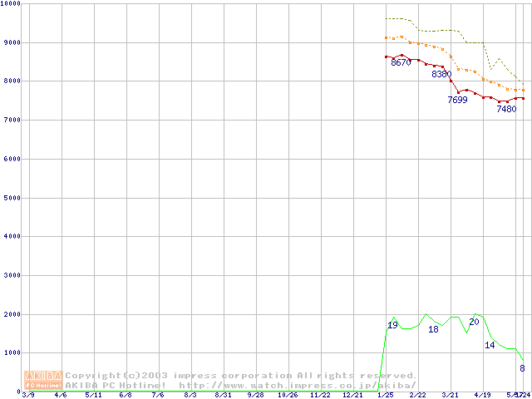Click the 8670 price data label
This screenshot has width=532, height=399.
[x=401, y=63]
